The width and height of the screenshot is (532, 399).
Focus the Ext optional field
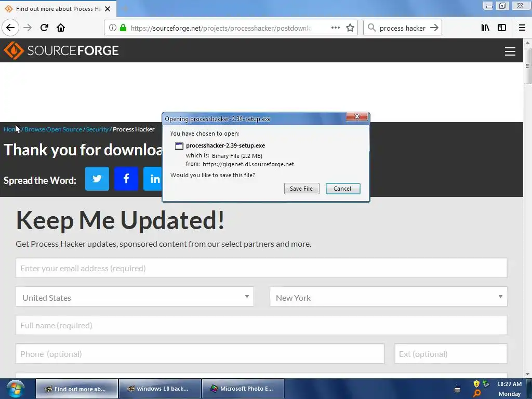point(450,354)
